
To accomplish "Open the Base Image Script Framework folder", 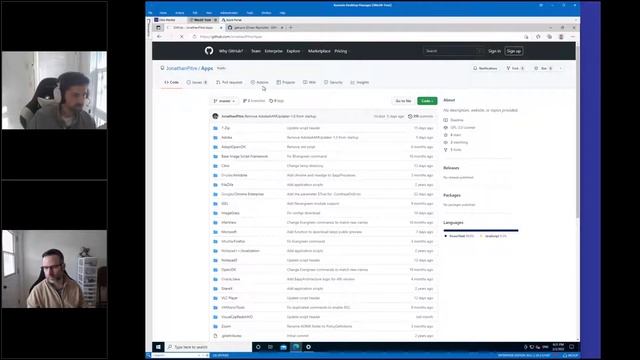I will [244, 156].
